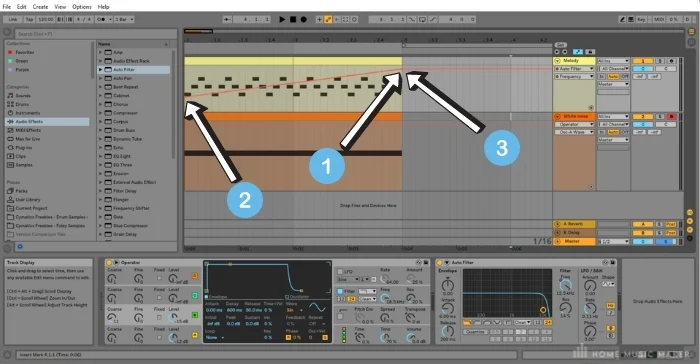Open the Edit menu
This screenshot has width=700, height=364.
pos(21,7)
